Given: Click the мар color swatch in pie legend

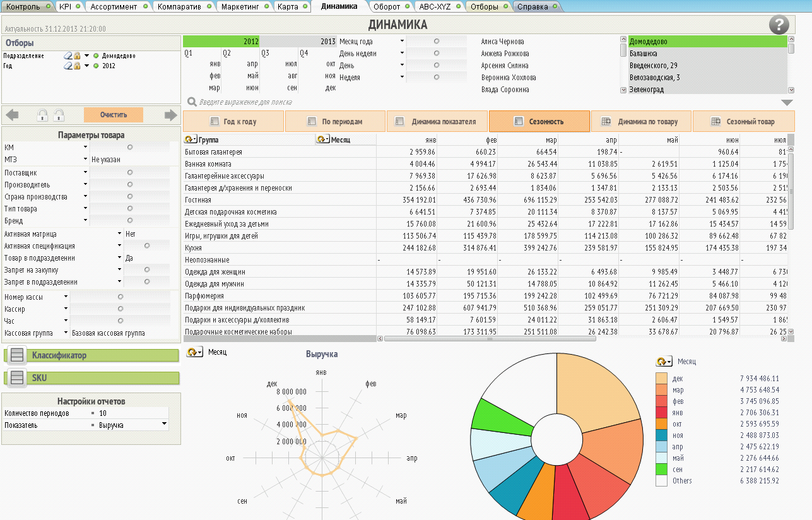Looking at the screenshot, I should (x=661, y=390).
